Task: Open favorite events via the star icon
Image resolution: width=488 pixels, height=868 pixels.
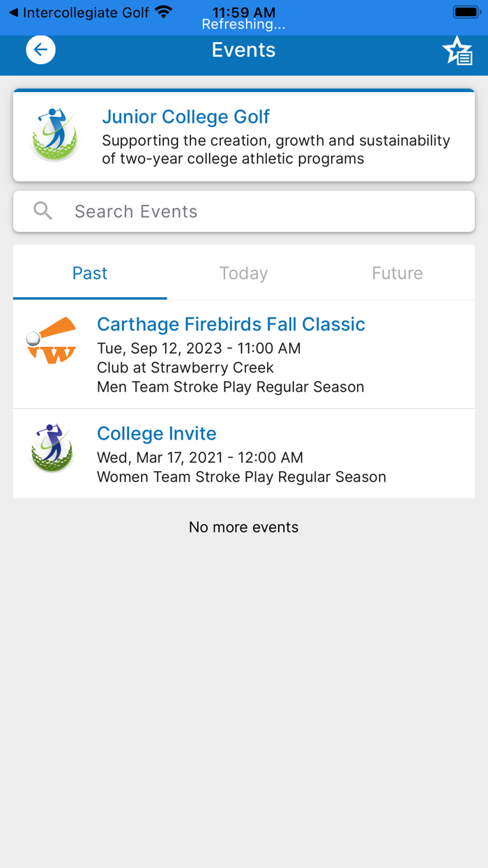Action: click(x=457, y=50)
